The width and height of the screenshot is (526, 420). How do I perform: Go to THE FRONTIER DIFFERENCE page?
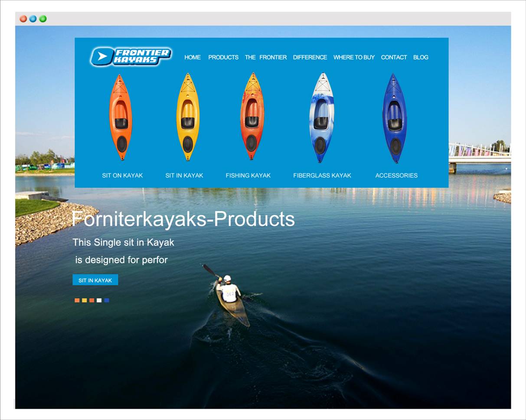286,57
